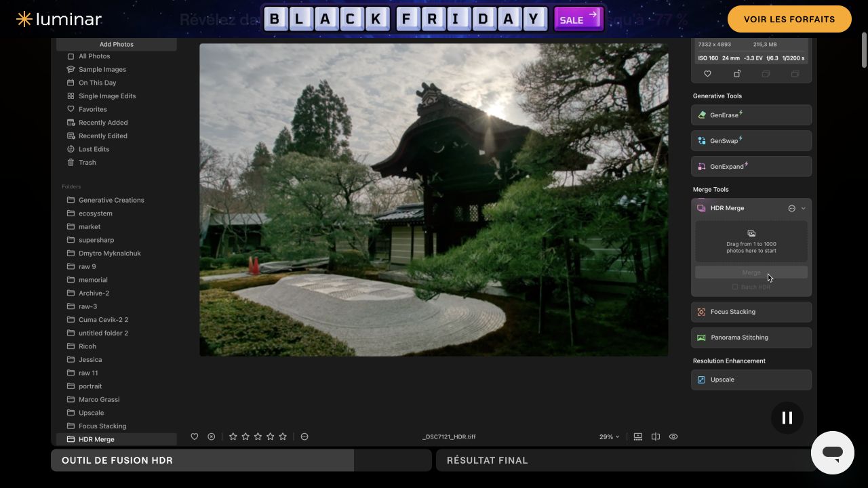Click the circular options icon after the rating stars
868x488 pixels.
[304, 437]
